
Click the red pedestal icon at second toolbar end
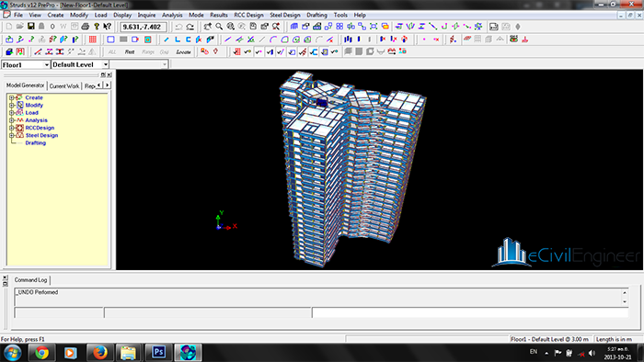click(525, 40)
